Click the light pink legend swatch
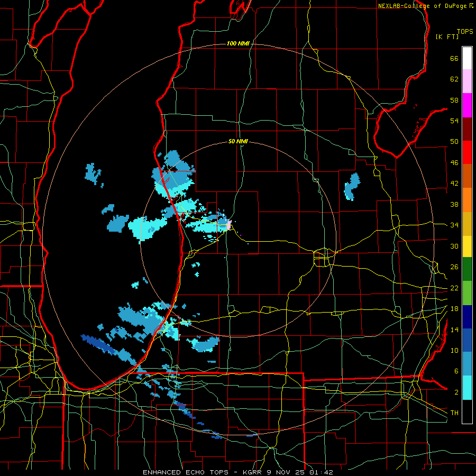476x476 pixels. coord(467,81)
